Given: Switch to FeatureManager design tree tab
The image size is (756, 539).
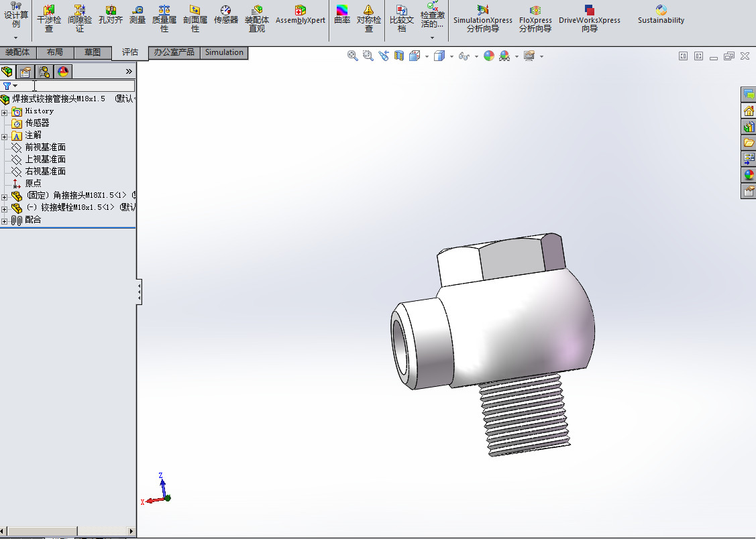Looking at the screenshot, I should pyautogui.click(x=7, y=72).
